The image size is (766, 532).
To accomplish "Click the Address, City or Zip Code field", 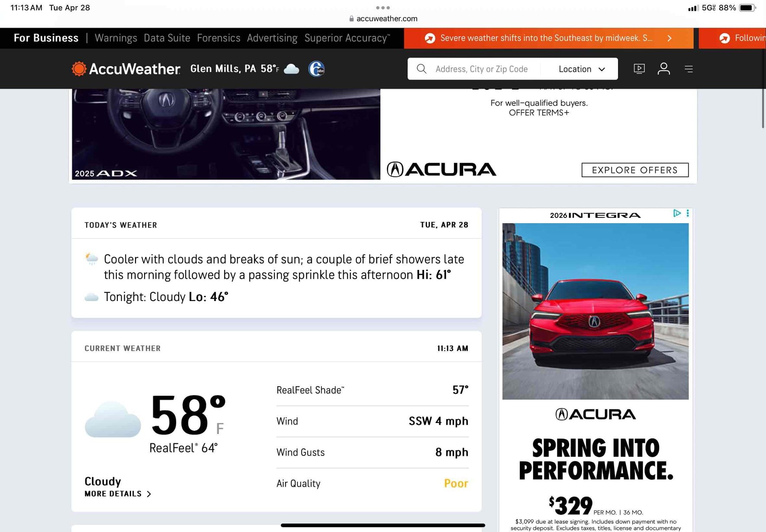I will [x=481, y=69].
